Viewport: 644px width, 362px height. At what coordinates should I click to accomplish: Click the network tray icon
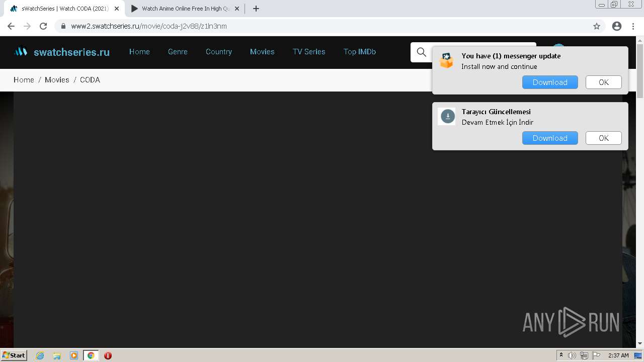584,355
